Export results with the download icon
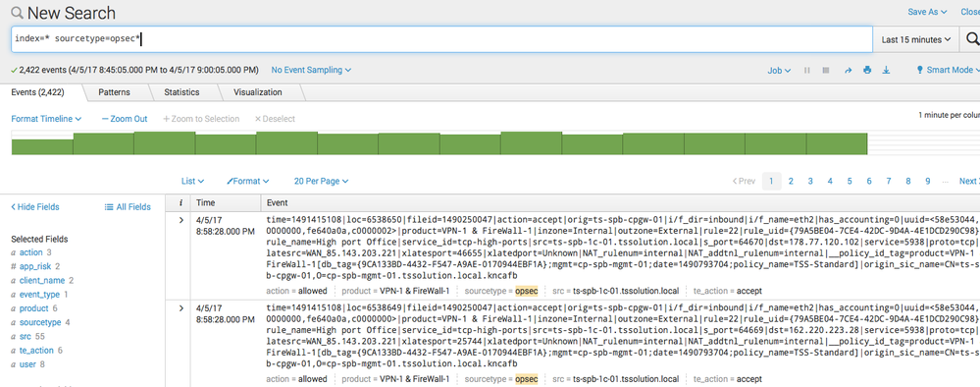980x387 pixels. pos(886,70)
